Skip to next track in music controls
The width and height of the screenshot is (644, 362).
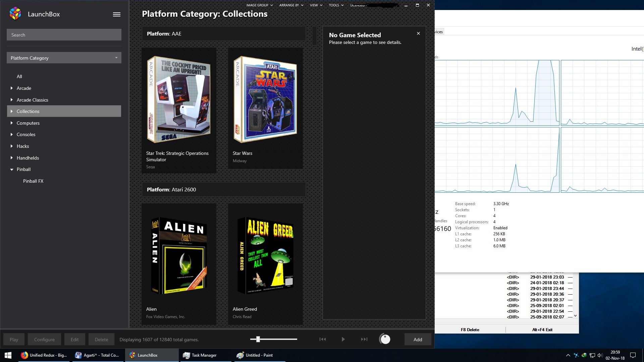click(x=364, y=339)
